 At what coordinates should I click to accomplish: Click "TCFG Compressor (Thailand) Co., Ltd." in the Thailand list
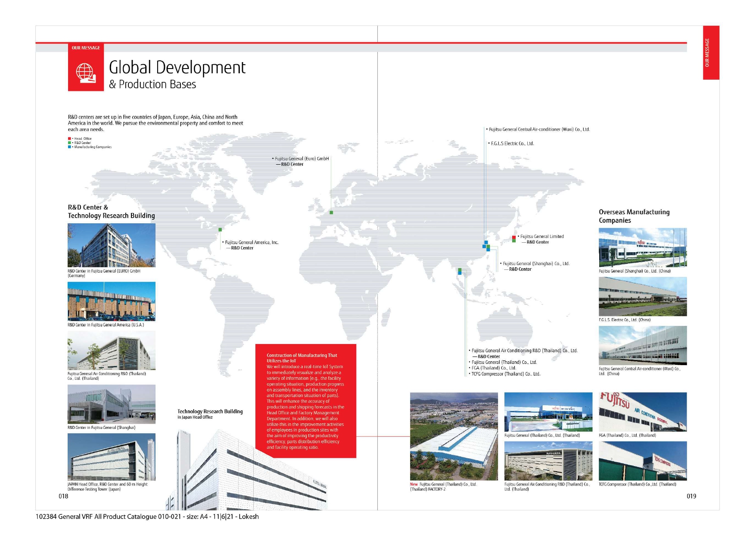(x=506, y=374)
